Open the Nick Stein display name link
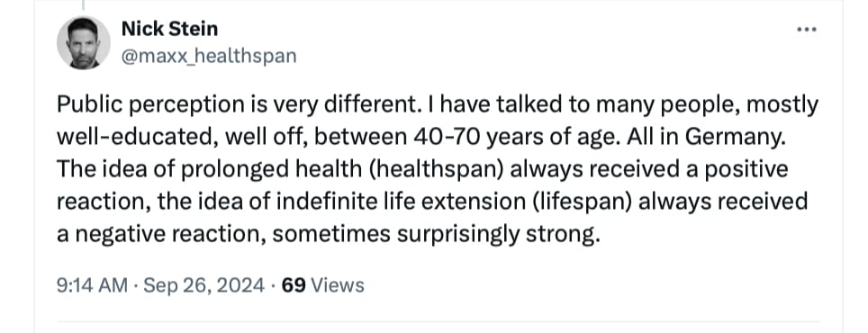The image size is (868, 333). coord(169,28)
